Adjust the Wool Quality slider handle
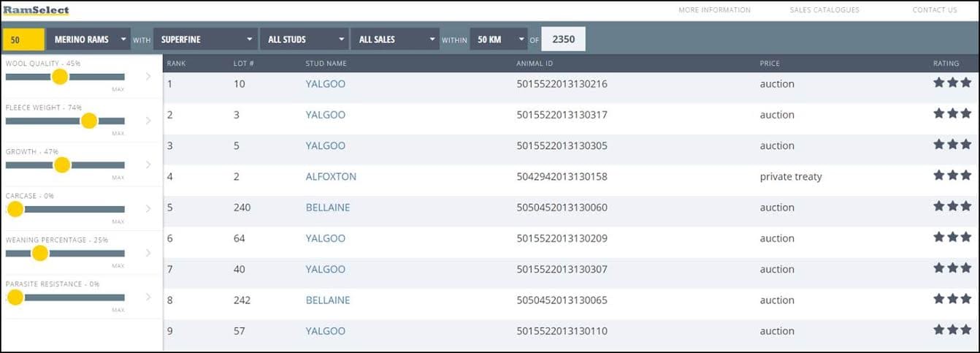 (x=60, y=77)
